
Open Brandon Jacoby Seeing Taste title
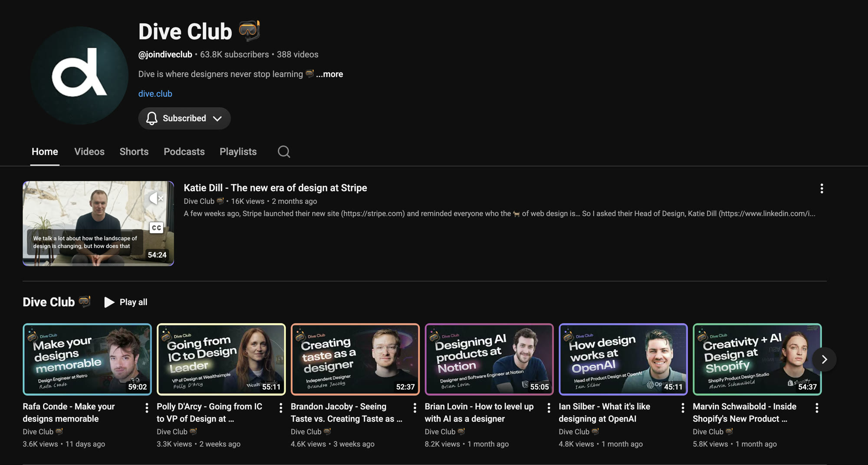[346, 413]
